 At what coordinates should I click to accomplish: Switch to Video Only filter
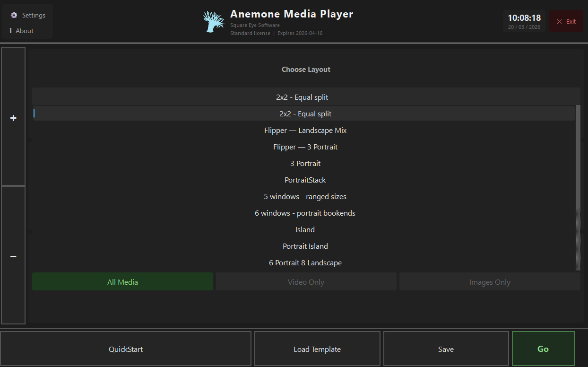306,281
